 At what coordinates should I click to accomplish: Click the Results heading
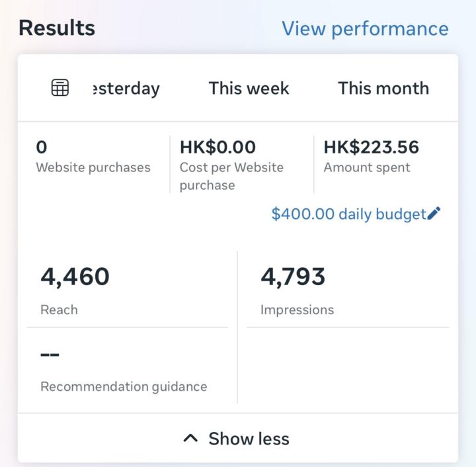click(x=57, y=28)
